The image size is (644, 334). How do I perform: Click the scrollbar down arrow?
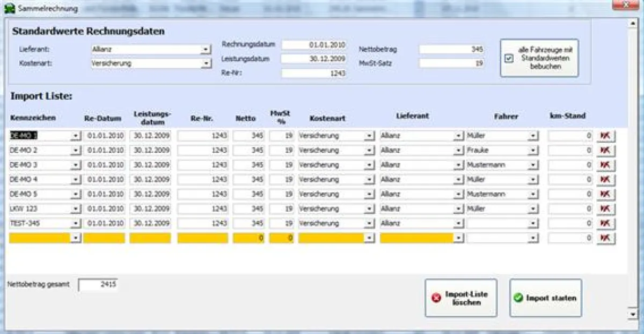coord(632,314)
